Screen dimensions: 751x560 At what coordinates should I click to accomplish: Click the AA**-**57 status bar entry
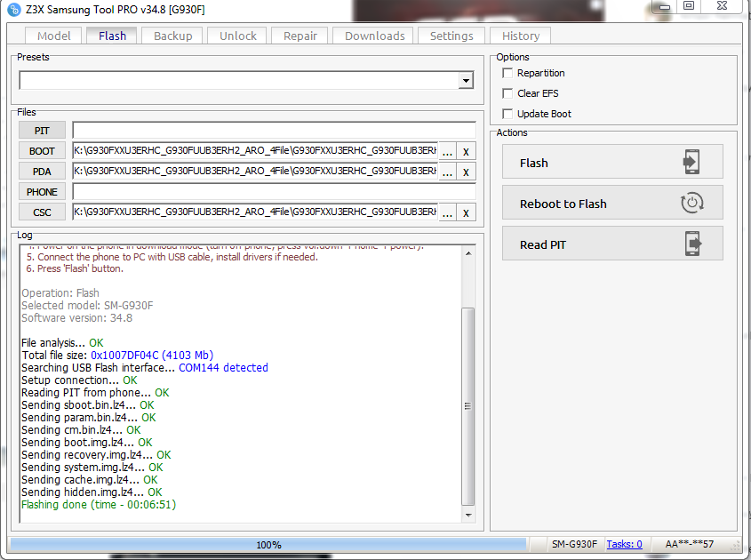(689, 544)
